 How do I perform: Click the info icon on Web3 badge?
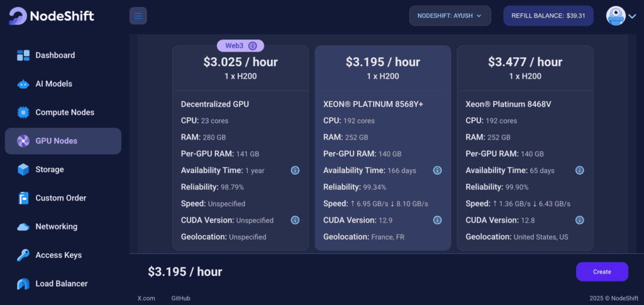coord(252,46)
